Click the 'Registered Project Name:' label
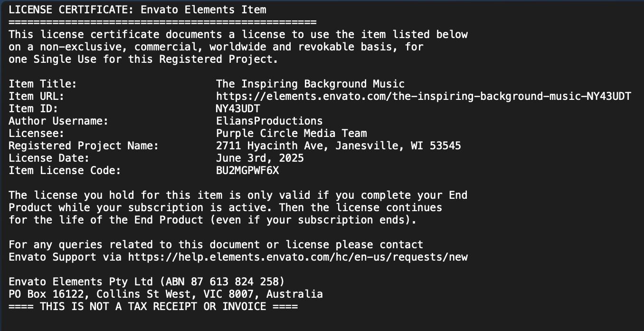Screen dimensions: 644x331 [84, 146]
